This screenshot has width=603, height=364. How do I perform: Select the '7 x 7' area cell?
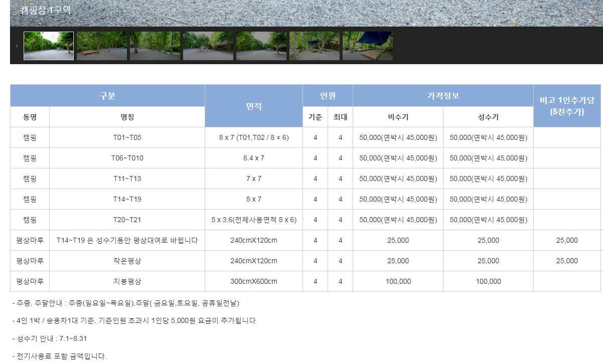click(x=254, y=178)
